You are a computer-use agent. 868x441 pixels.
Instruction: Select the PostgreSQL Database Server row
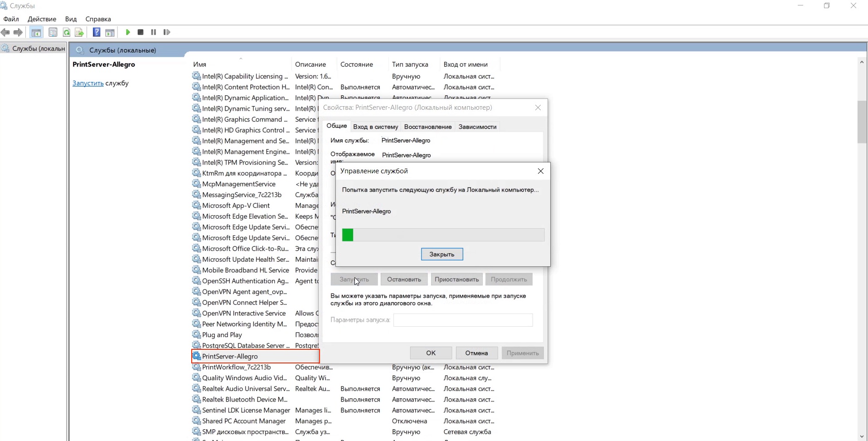pyautogui.click(x=255, y=346)
